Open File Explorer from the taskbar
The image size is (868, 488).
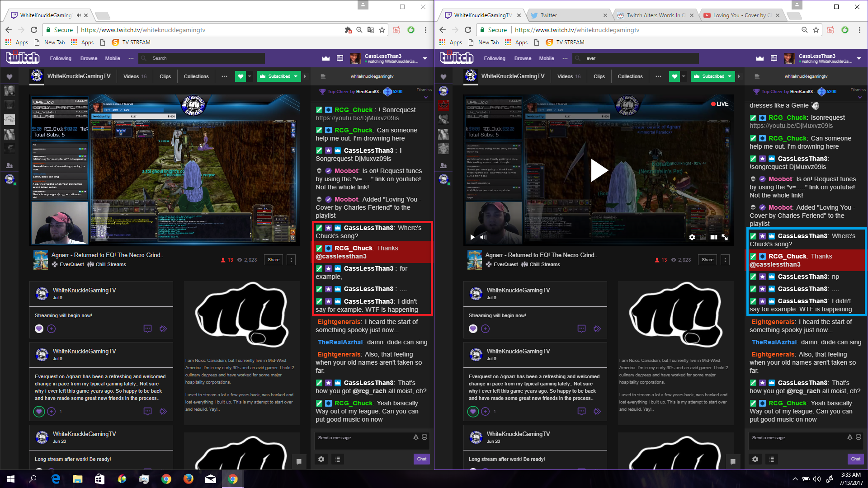tap(77, 479)
